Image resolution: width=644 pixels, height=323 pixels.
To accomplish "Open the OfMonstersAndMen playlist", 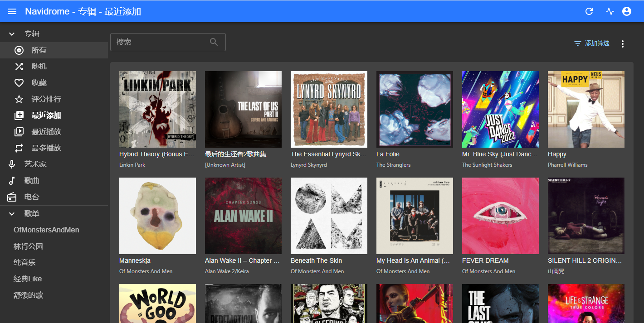I will pyautogui.click(x=46, y=230).
